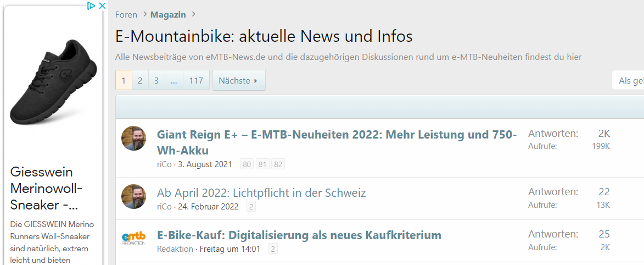Expand the ellipsis page range selector
The image size is (644, 265).
(173, 80)
